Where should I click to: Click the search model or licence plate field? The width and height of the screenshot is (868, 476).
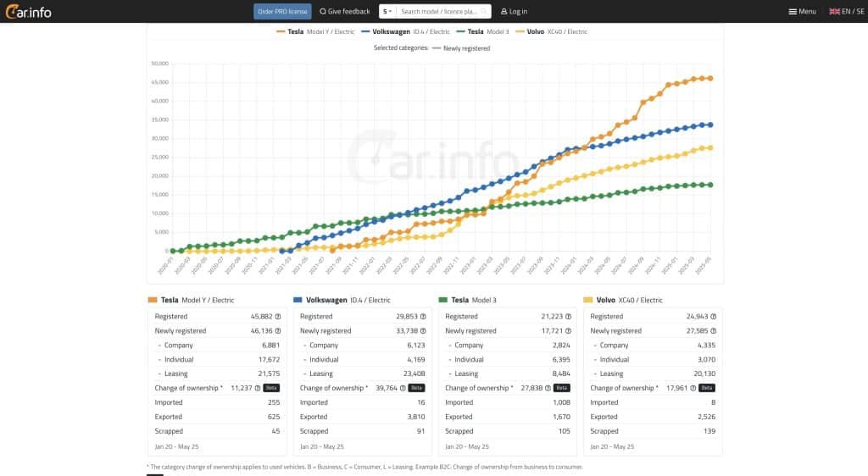coord(442,12)
